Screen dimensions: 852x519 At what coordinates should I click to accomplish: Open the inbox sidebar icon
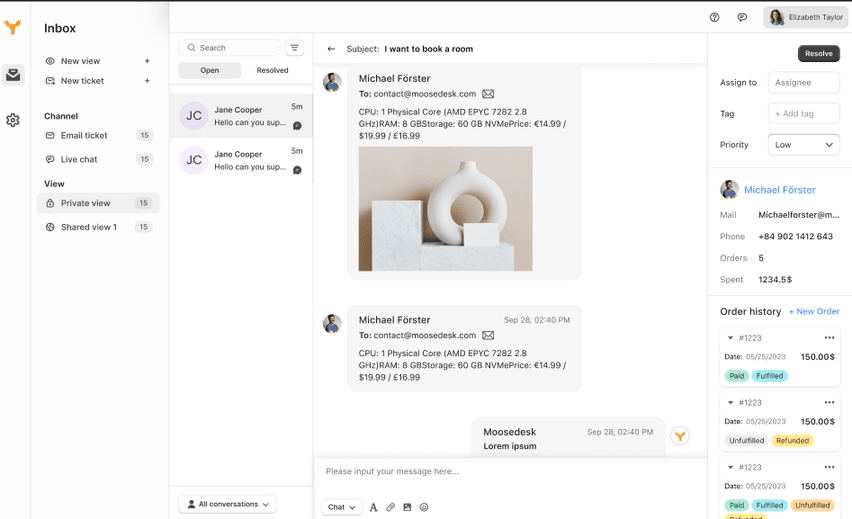click(x=13, y=74)
